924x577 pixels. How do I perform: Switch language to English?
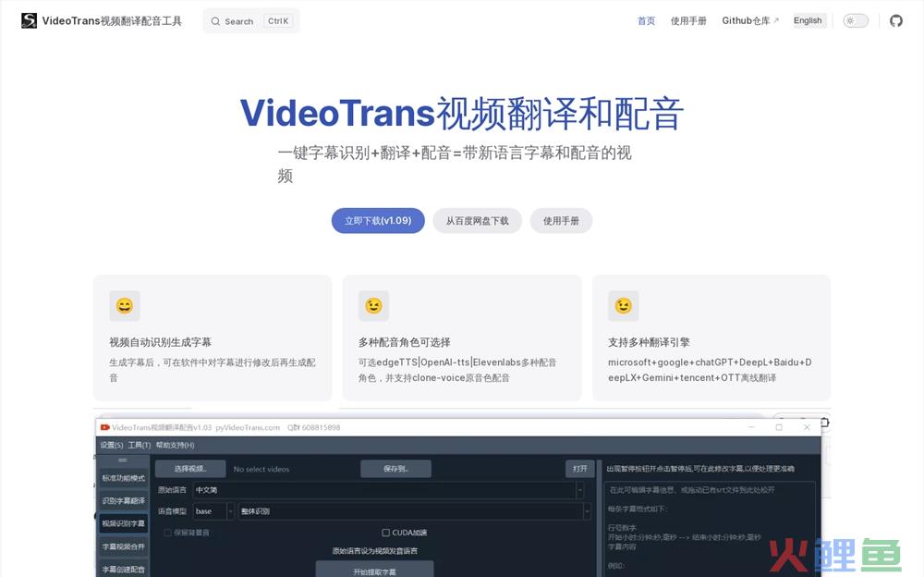pyautogui.click(x=808, y=20)
